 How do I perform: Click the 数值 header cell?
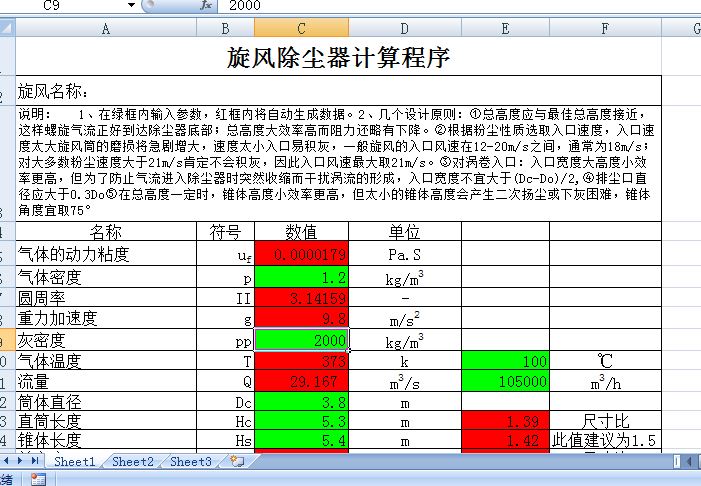pos(301,231)
